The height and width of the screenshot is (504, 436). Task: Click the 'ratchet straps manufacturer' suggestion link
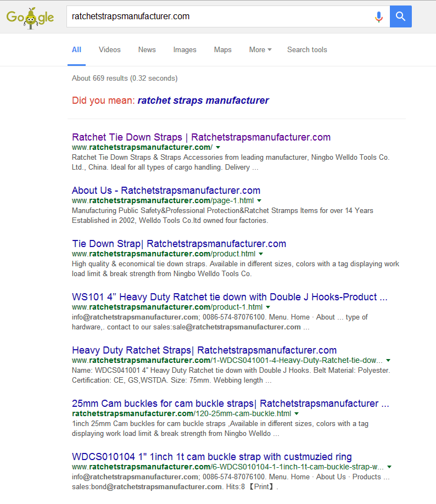tap(203, 100)
